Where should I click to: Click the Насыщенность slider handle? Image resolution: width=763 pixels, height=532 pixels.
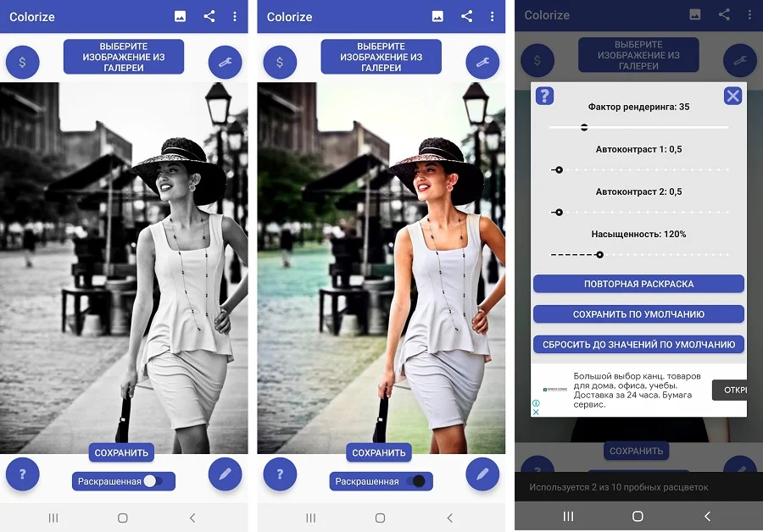pyautogui.click(x=599, y=254)
